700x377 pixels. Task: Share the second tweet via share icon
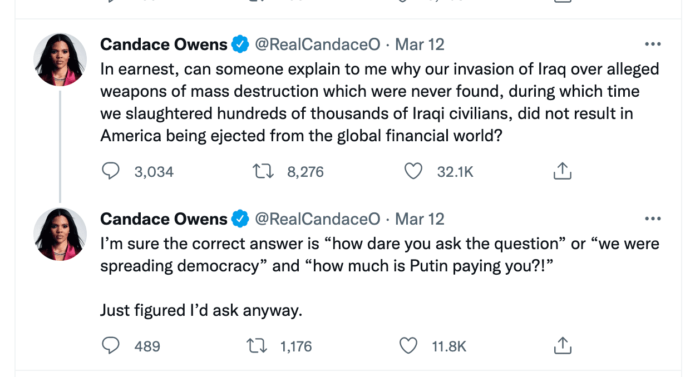(x=562, y=346)
